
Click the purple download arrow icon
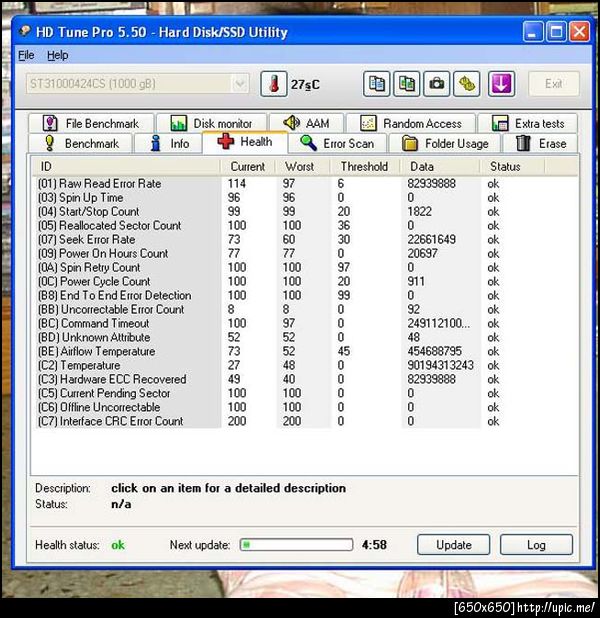click(501, 84)
